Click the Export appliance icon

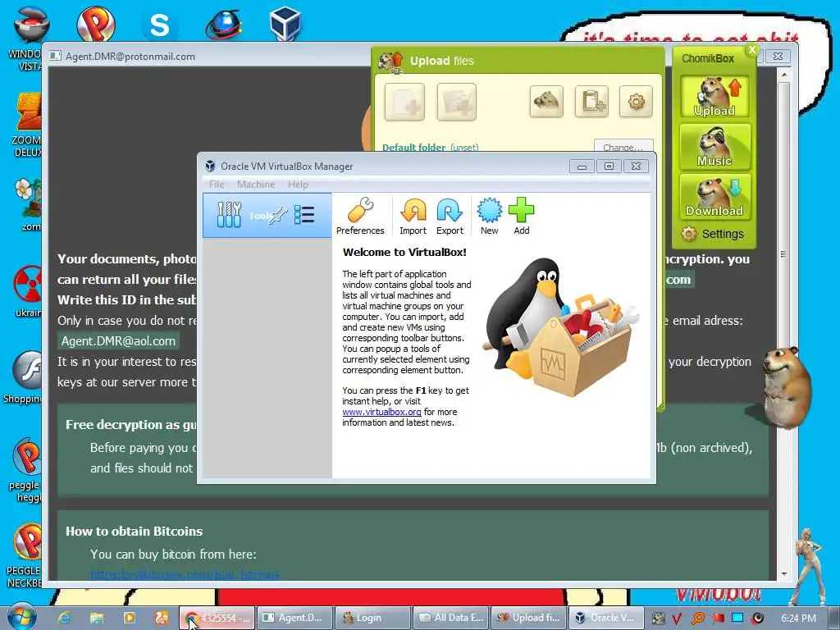[x=450, y=217]
